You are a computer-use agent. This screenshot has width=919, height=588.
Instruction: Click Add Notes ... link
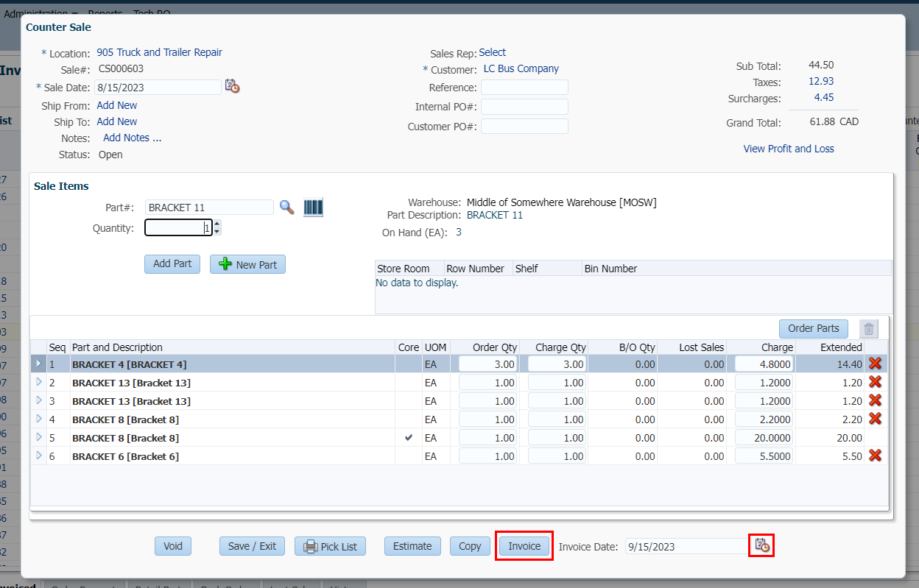[133, 138]
